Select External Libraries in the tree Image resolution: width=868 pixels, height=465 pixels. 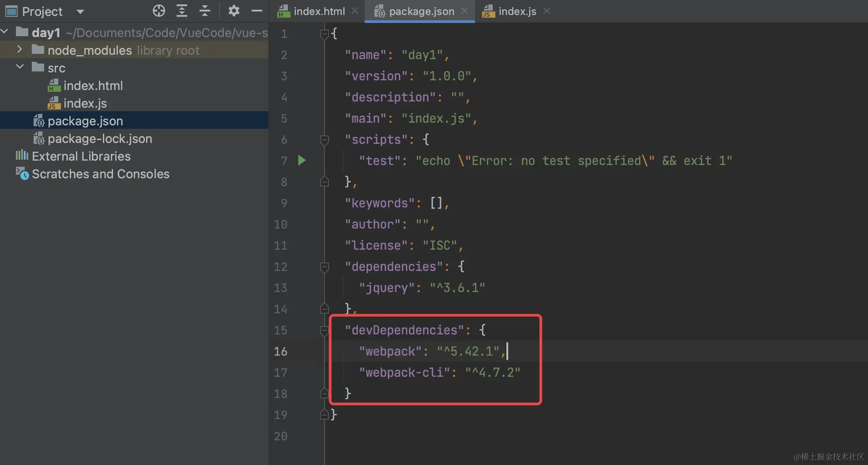[134, 156]
